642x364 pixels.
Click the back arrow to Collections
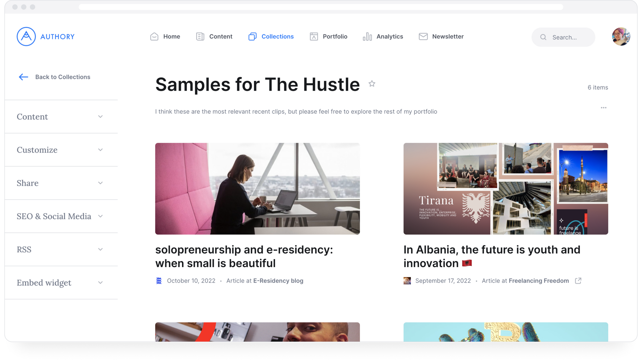click(23, 77)
